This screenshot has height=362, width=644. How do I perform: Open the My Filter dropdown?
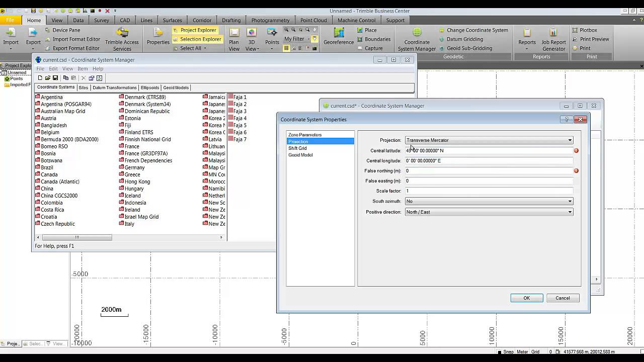pyautogui.click(x=297, y=39)
